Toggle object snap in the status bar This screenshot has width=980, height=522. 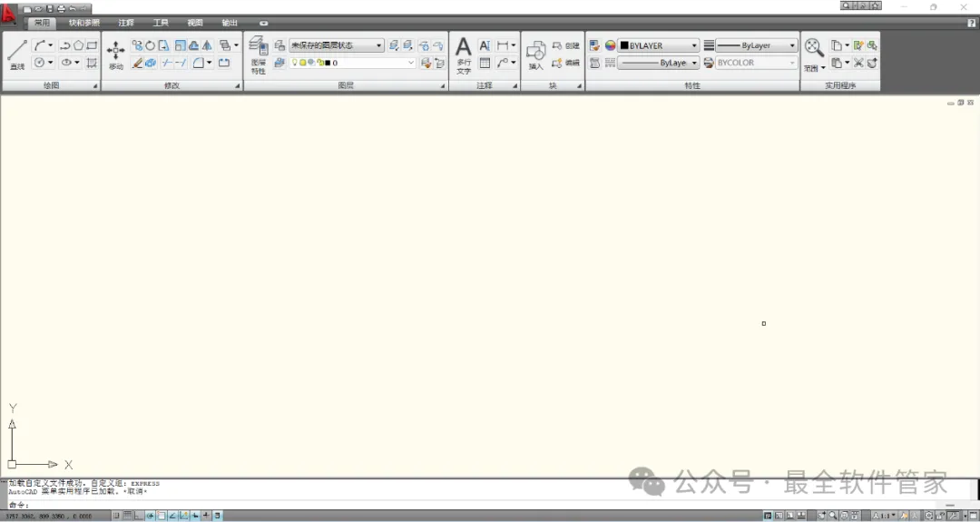coord(162,516)
